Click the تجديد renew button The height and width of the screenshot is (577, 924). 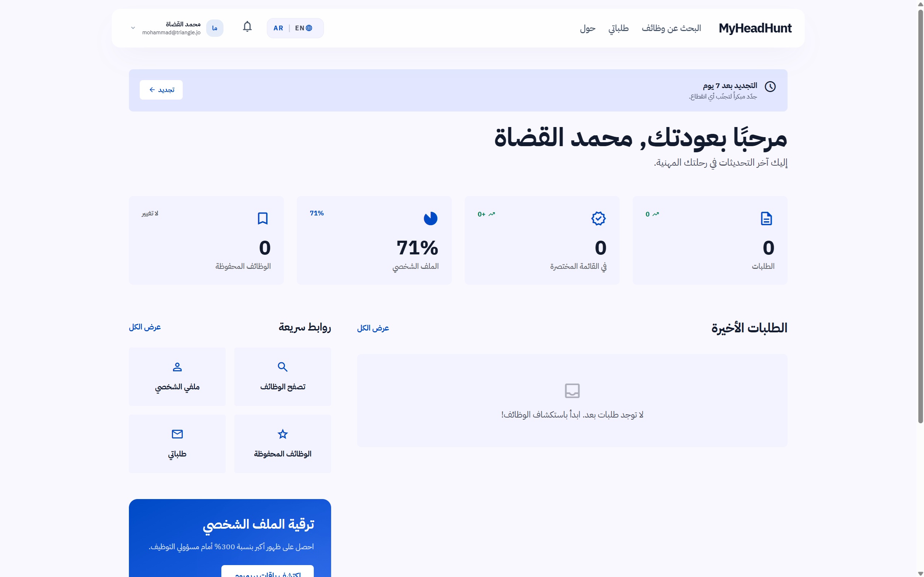[x=161, y=90]
